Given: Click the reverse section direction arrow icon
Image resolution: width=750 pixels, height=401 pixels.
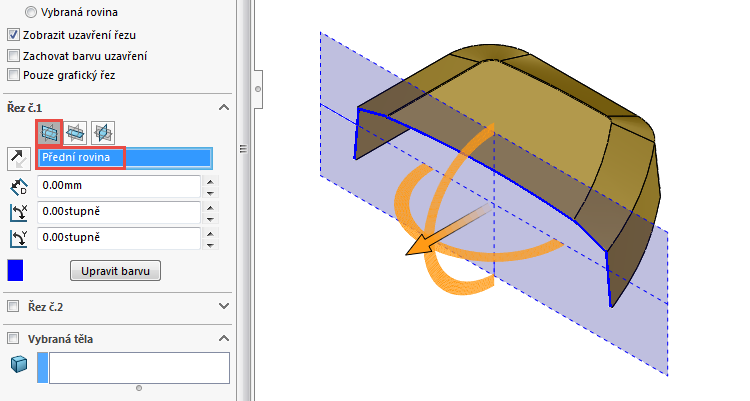Looking at the screenshot, I should pos(19,159).
